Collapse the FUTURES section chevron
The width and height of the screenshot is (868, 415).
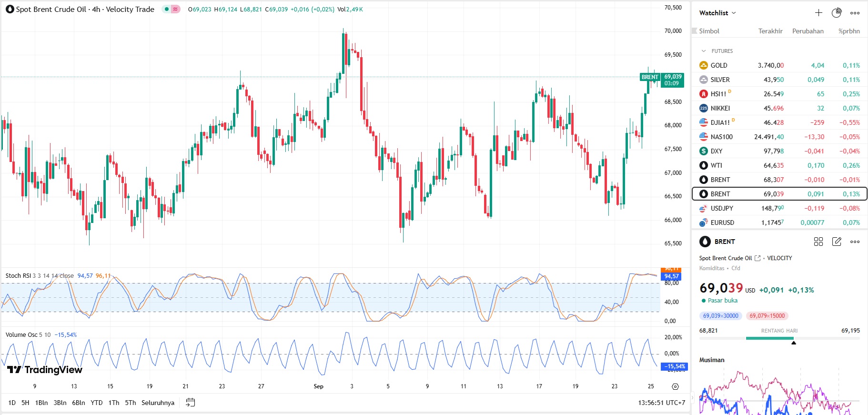(704, 51)
